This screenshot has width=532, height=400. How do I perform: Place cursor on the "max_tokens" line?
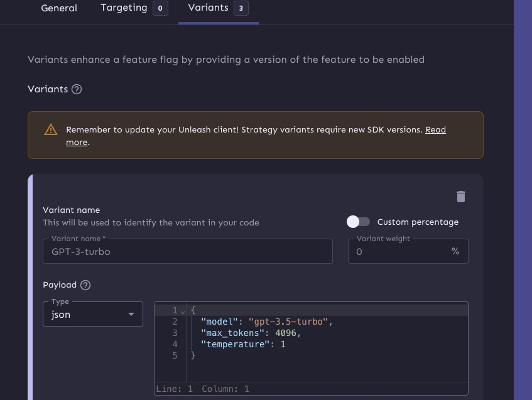coord(251,333)
